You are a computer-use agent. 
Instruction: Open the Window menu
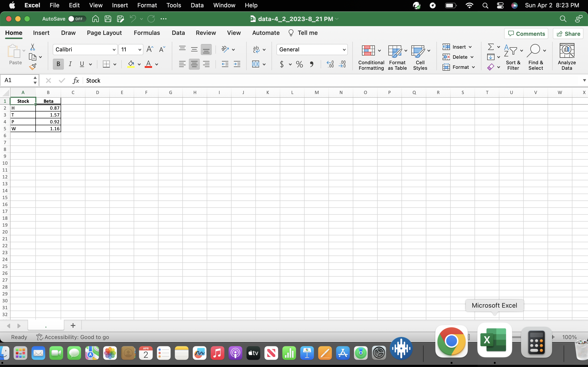[224, 5]
